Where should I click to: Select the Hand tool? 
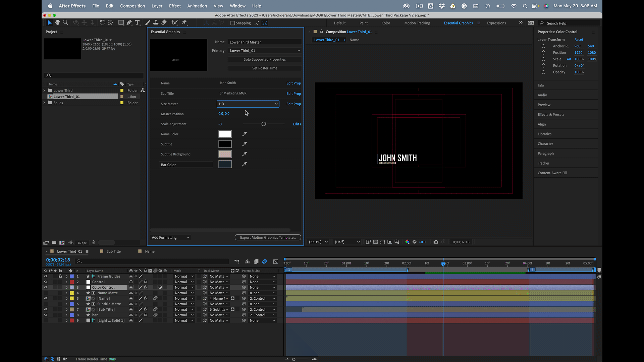[57, 22]
